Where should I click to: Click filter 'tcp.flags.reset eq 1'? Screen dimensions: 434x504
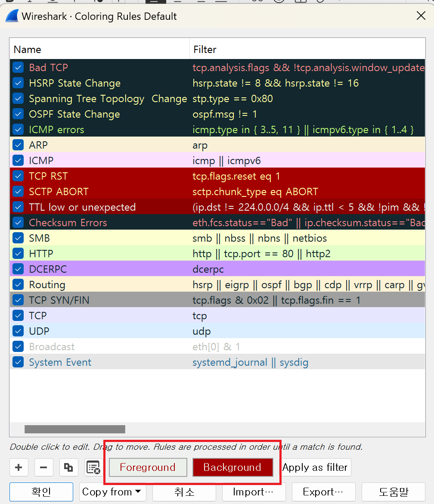pos(236,176)
